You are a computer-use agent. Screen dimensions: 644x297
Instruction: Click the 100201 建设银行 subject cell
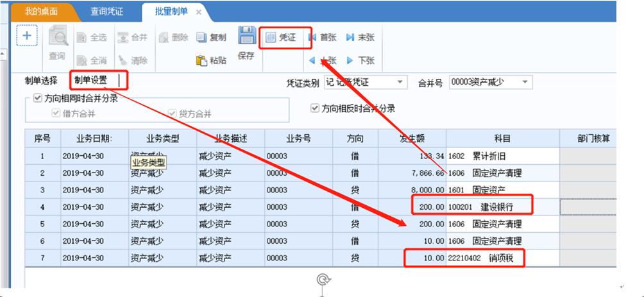click(x=503, y=207)
